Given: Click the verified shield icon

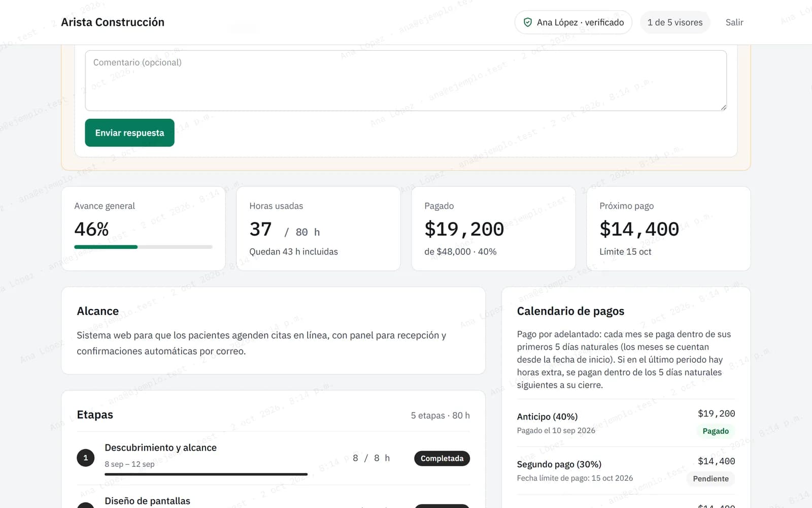Looking at the screenshot, I should pos(528,22).
